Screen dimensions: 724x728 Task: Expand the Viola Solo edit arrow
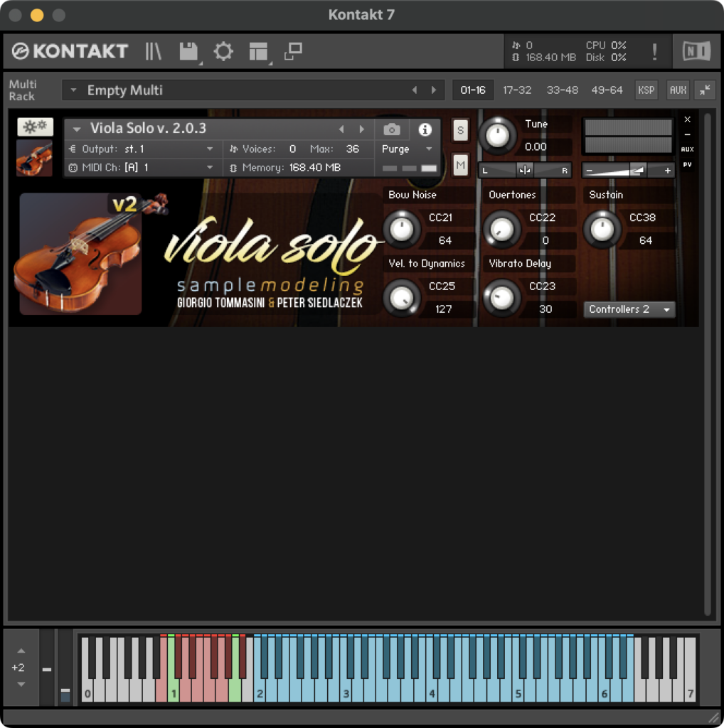point(77,129)
